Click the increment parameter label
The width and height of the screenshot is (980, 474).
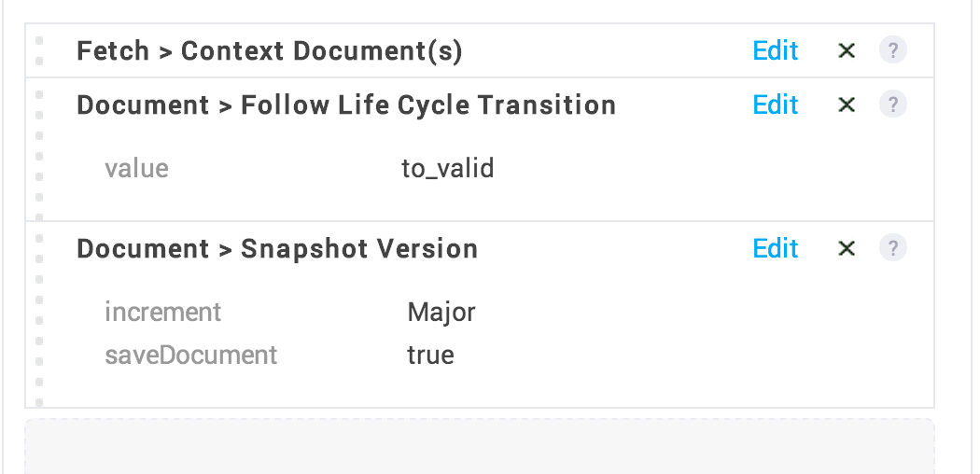point(163,312)
